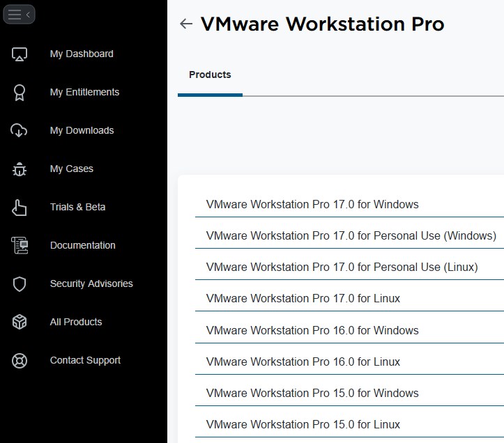Collapse the sidebar with the hamburger toggle
Image resolution: width=504 pixels, height=443 pixels.
click(x=19, y=15)
